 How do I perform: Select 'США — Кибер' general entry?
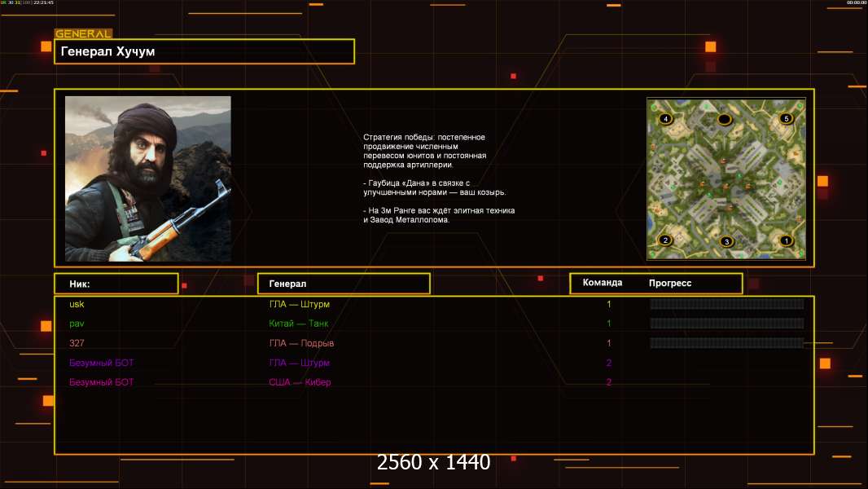click(x=300, y=382)
